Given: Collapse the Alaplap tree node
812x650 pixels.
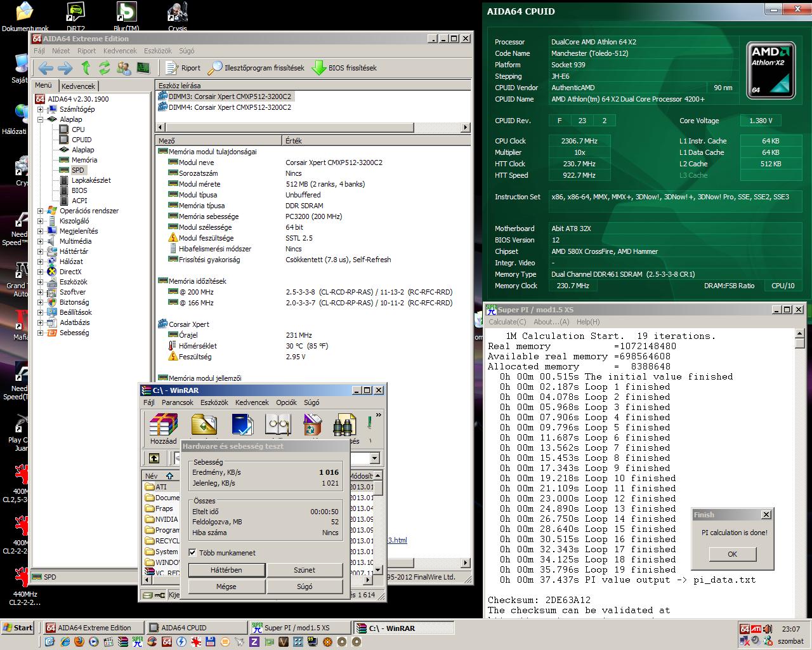Looking at the screenshot, I should click(x=40, y=119).
